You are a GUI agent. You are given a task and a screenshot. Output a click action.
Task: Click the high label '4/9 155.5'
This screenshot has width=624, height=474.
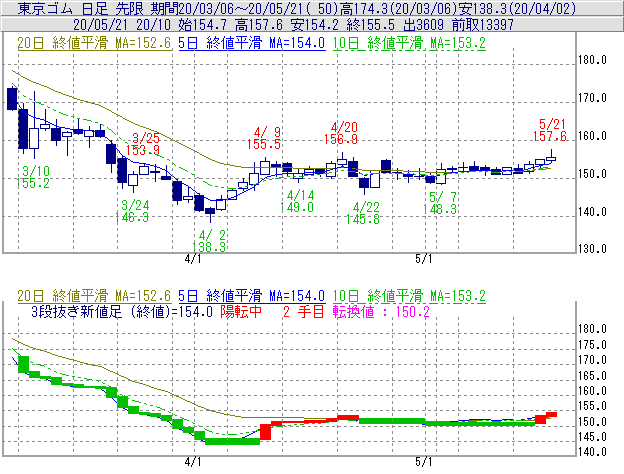pyautogui.click(x=264, y=138)
